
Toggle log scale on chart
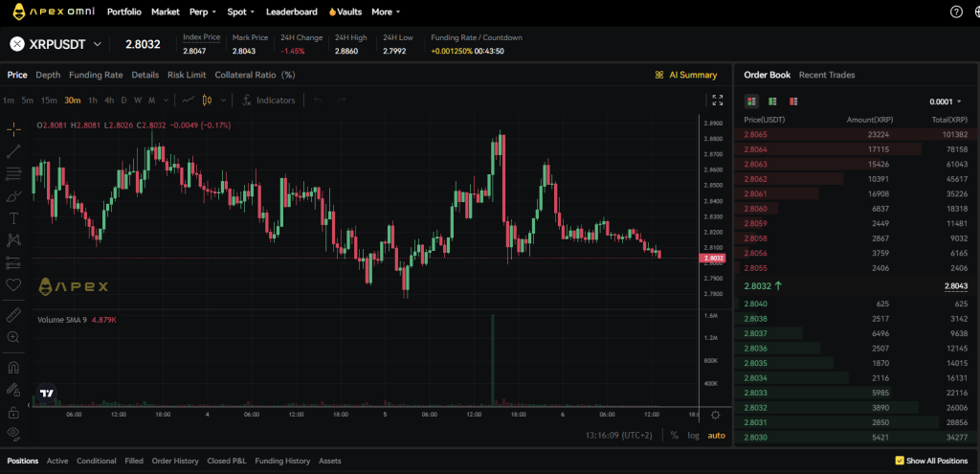click(693, 436)
